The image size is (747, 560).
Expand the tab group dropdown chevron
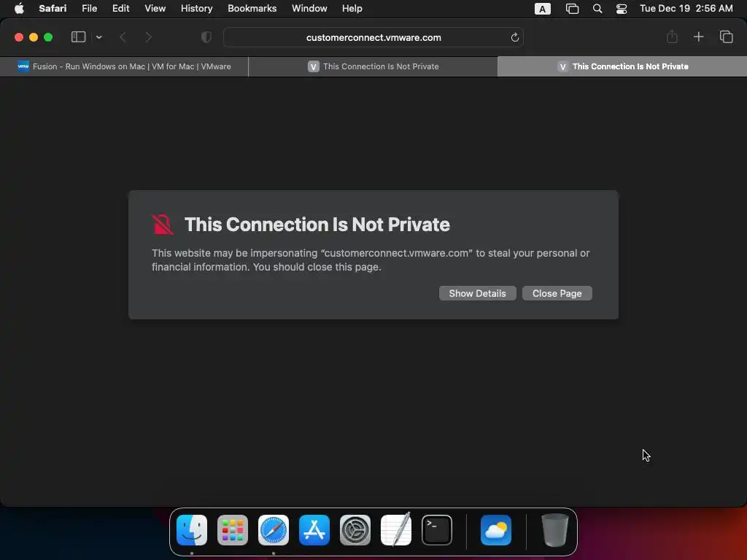(98, 37)
